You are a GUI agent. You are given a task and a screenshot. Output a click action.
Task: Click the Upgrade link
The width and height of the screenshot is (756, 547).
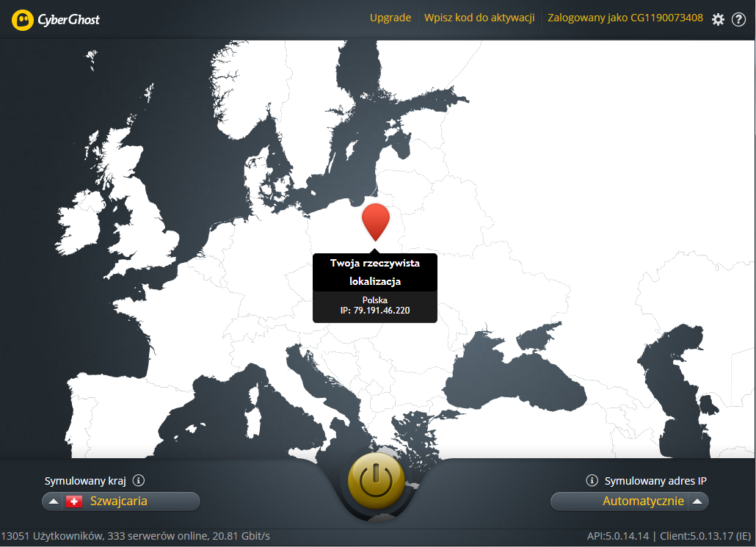(390, 18)
